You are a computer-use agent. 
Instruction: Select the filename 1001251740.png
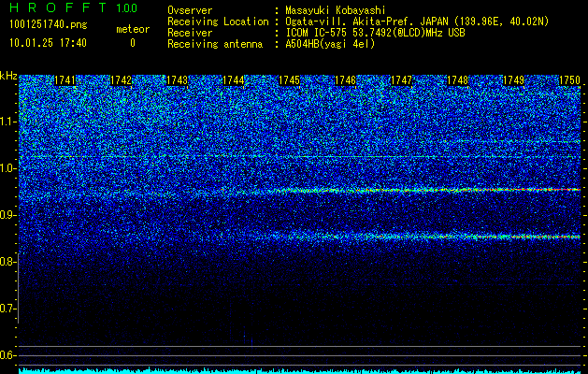tap(49, 25)
